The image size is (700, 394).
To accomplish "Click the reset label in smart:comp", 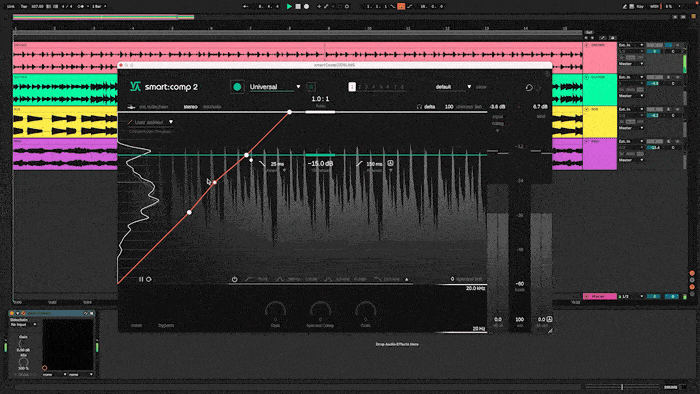I will [137, 326].
